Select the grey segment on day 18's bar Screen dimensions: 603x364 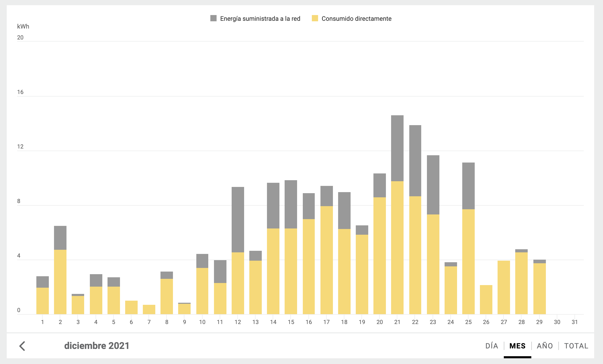[x=344, y=211]
